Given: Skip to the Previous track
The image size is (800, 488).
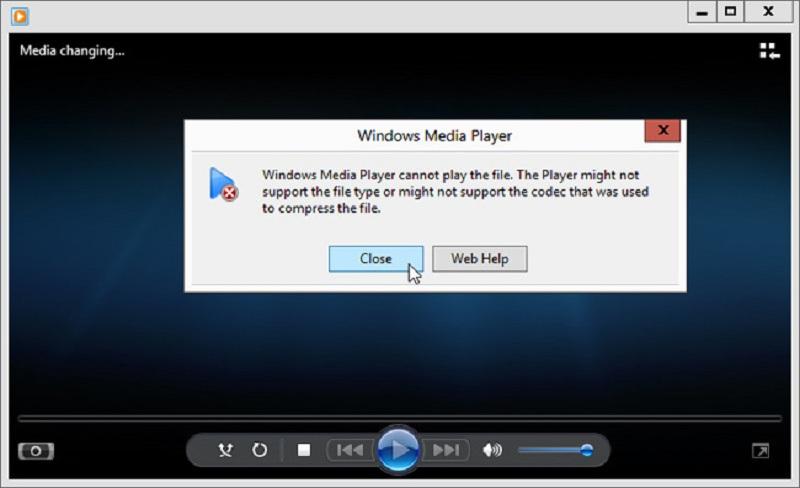Looking at the screenshot, I should (x=349, y=450).
